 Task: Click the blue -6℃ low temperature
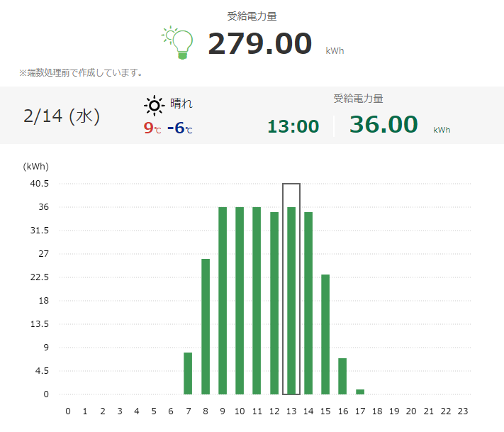coord(179,128)
